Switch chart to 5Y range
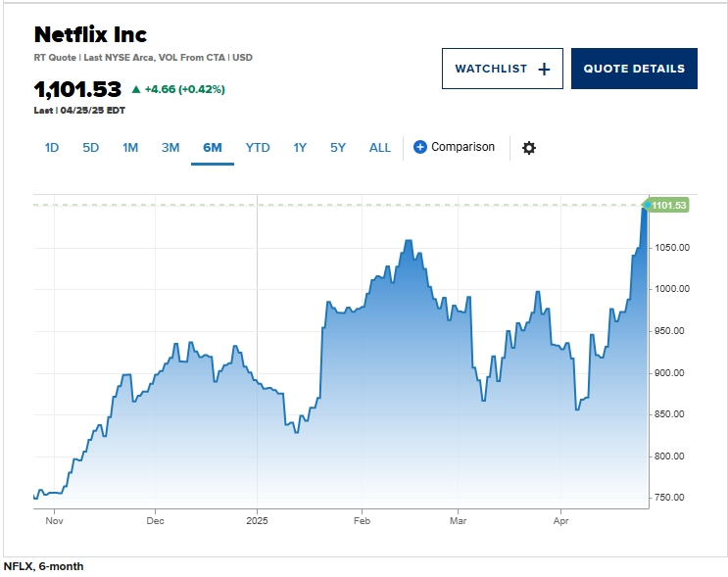 (337, 148)
